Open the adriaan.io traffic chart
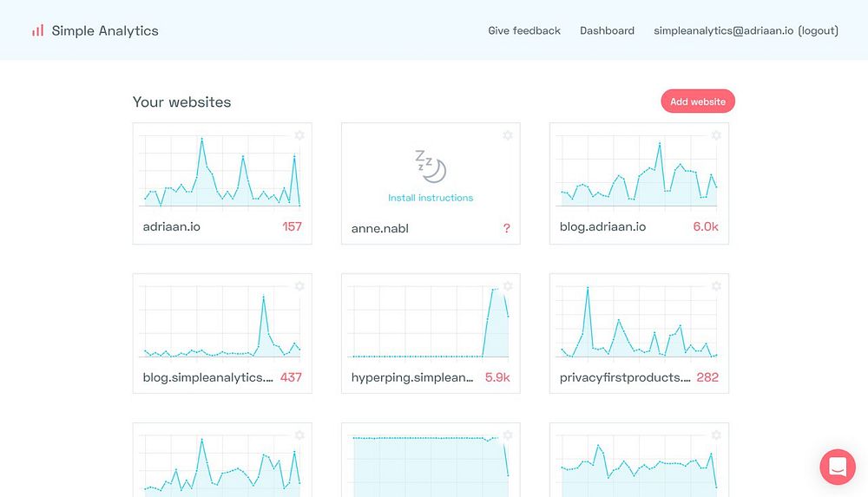This screenshot has height=497, width=868. [x=222, y=172]
